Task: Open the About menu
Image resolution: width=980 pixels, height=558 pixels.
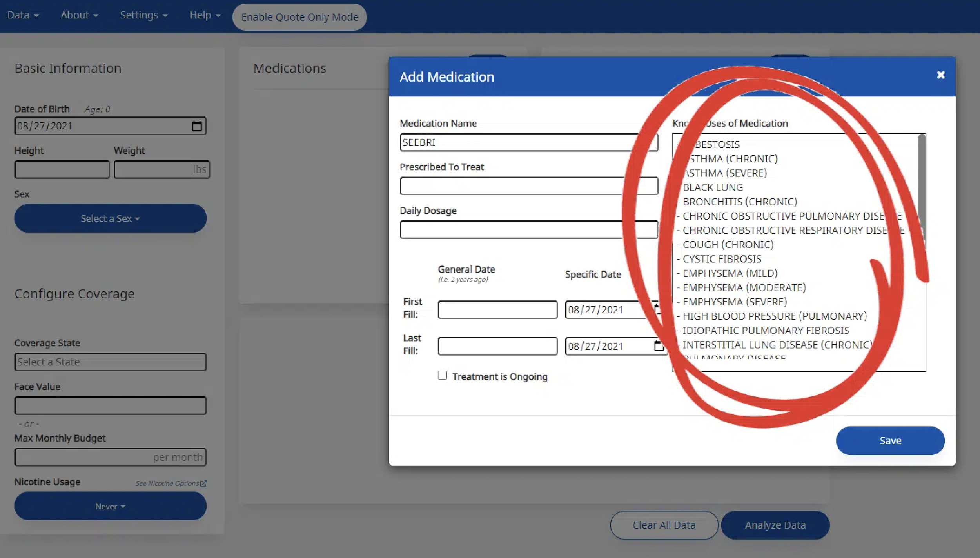Action: point(79,15)
